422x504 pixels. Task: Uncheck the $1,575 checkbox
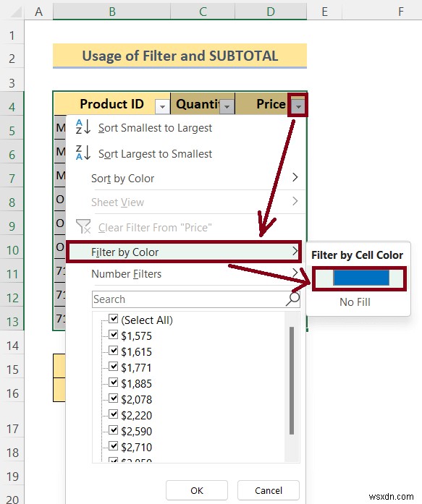click(113, 335)
